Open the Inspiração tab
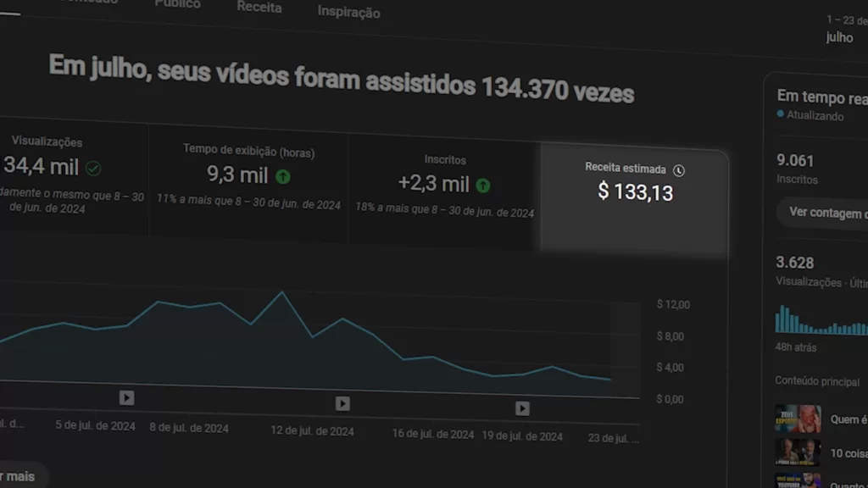The width and height of the screenshot is (868, 488). coord(348,12)
